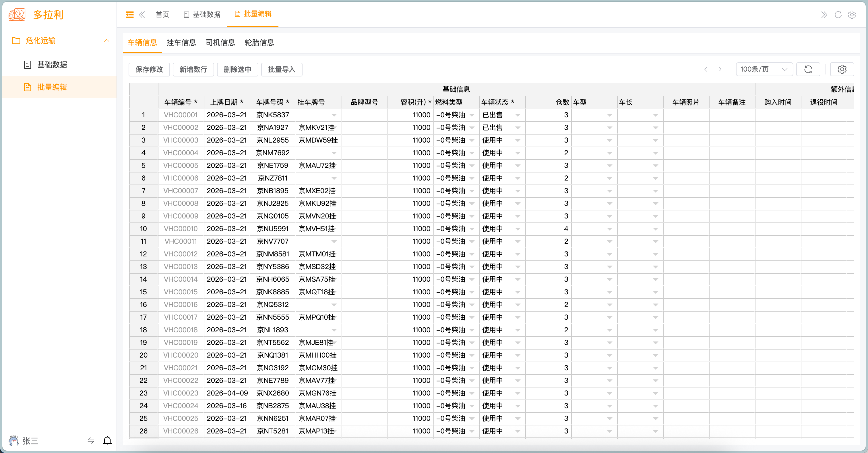Click the 批量导入 button
Screen dimensions: 868x453
click(x=282, y=70)
